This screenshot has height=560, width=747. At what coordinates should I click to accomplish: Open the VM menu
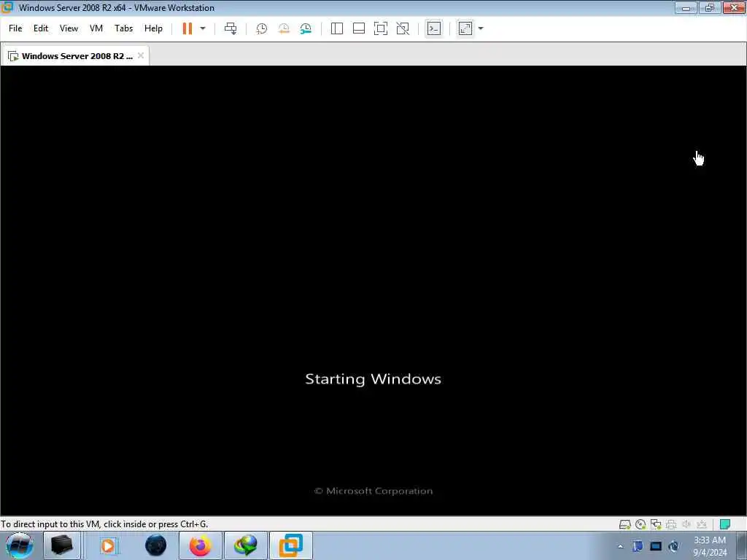click(x=96, y=28)
